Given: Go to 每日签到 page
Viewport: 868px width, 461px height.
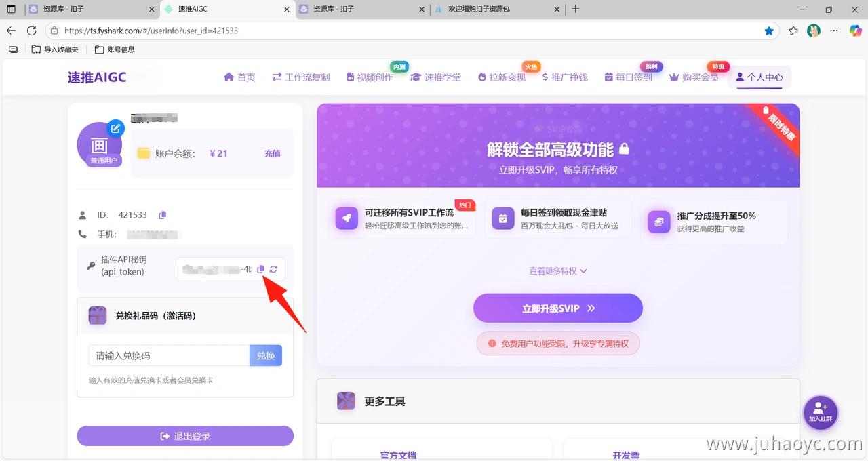Looking at the screenshot, I should (628, 77).
